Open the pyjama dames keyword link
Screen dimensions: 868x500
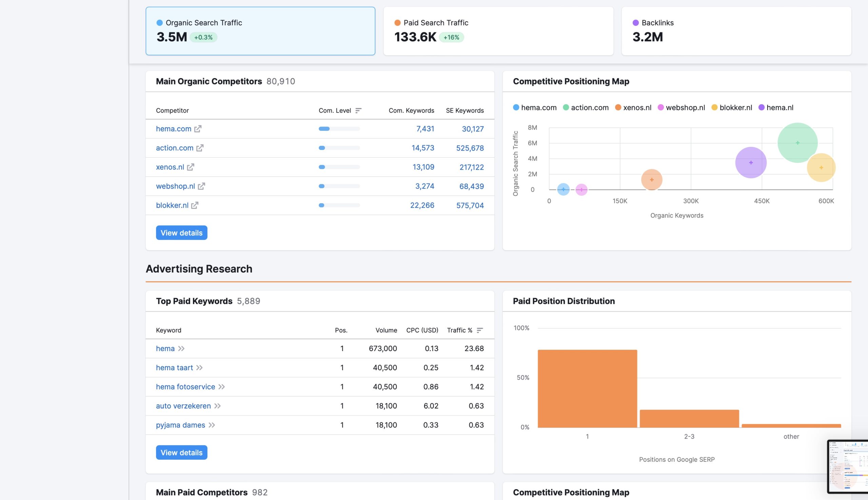[180, 425]
